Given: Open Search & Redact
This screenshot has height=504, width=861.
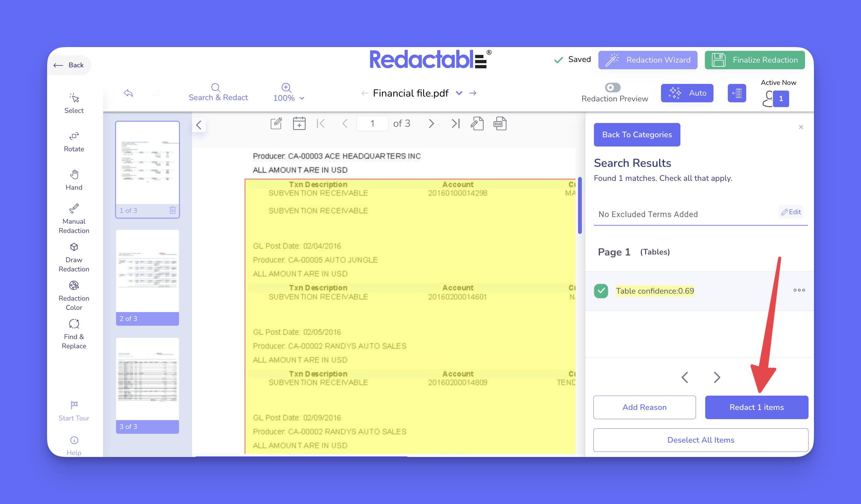Looking at the screenshot, I should 218,92.
